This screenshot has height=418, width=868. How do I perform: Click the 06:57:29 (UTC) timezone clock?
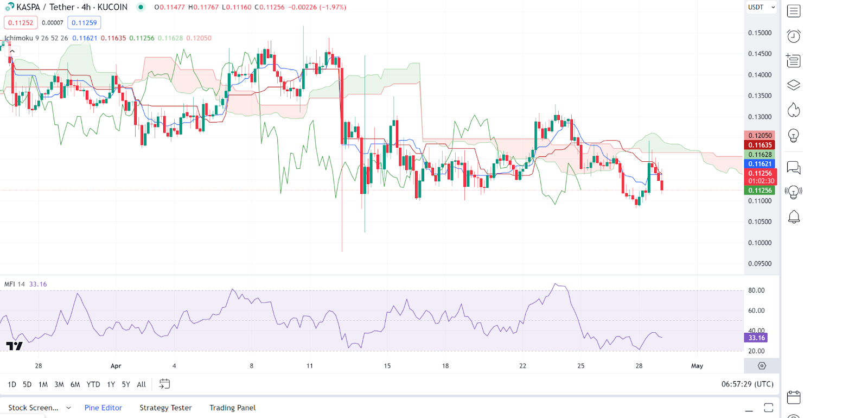tap(748, 384)
